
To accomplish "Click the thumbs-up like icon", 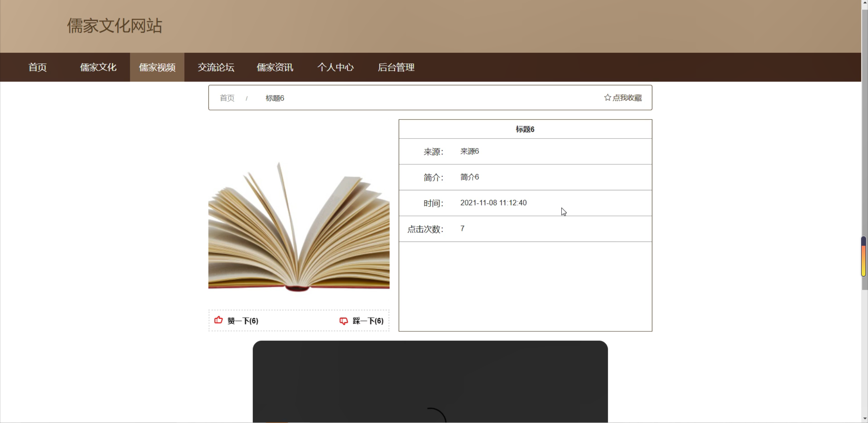I will point(218,320).
